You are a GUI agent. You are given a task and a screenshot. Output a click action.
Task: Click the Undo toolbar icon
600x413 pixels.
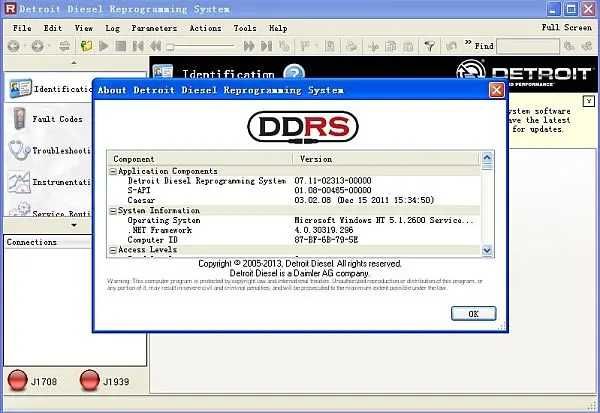pyautogui.click(x=452, y=46)
